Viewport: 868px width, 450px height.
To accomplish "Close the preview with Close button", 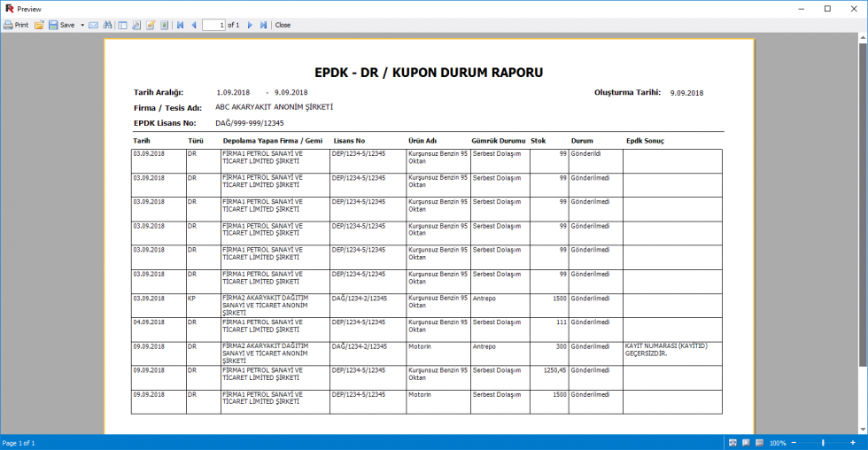I will 283,25.
